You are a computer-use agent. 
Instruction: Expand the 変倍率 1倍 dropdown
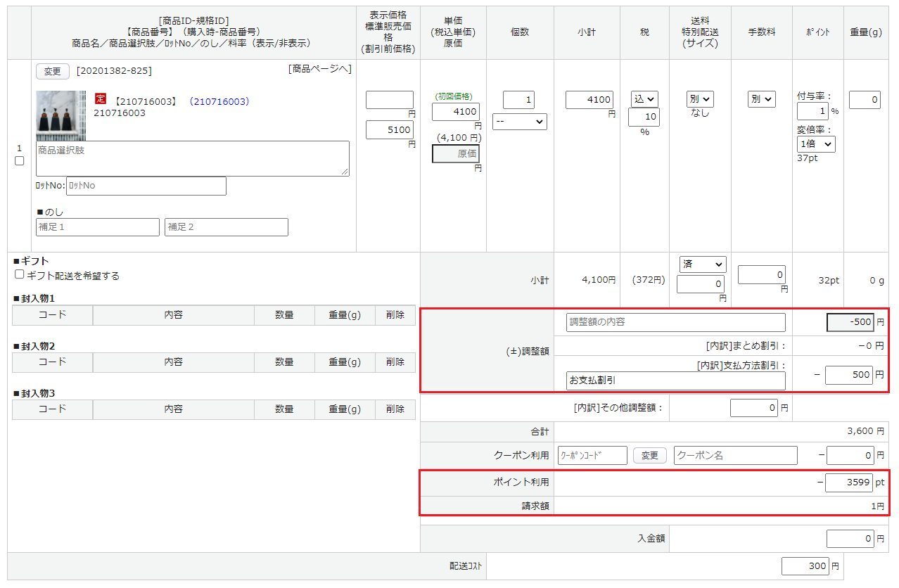(x=816, y=143)
